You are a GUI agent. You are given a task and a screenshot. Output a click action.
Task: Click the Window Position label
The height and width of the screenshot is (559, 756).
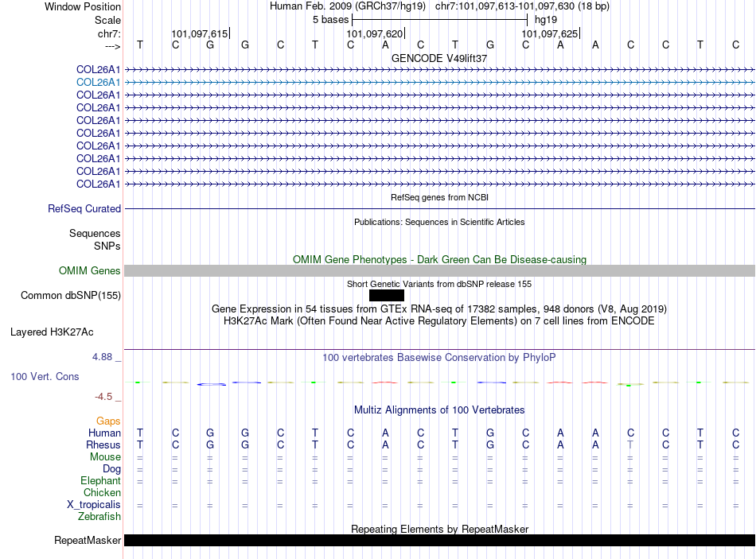pyautogui.click(x=83, y=6)
